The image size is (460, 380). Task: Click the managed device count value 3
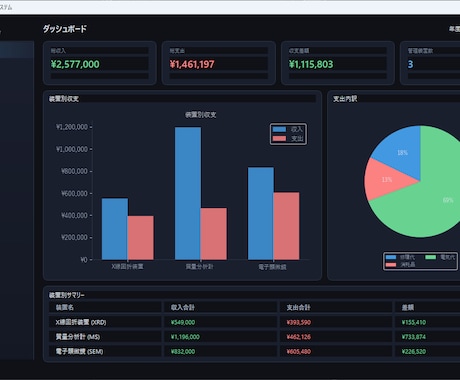(x=410, y=64)
